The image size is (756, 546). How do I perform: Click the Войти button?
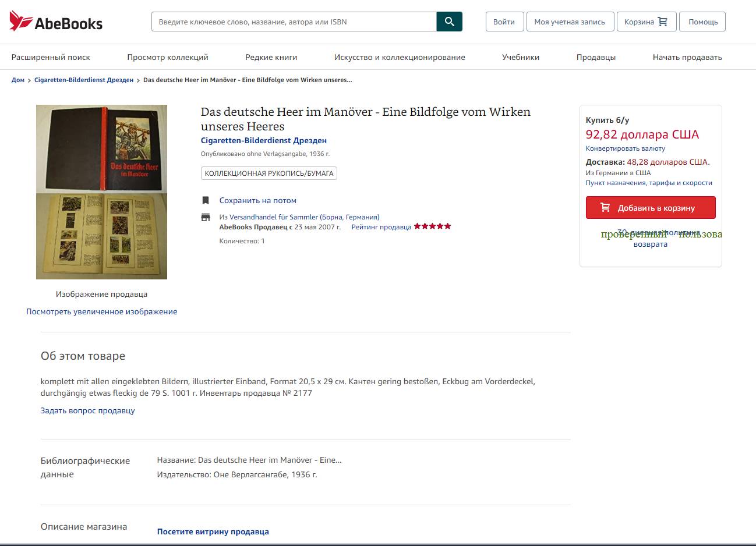coord(504,22)
